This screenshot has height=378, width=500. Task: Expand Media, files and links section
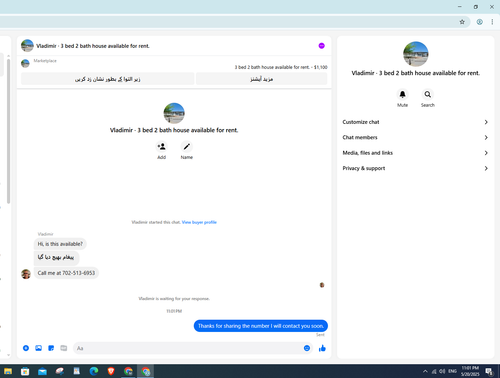[x=415, y=153]
